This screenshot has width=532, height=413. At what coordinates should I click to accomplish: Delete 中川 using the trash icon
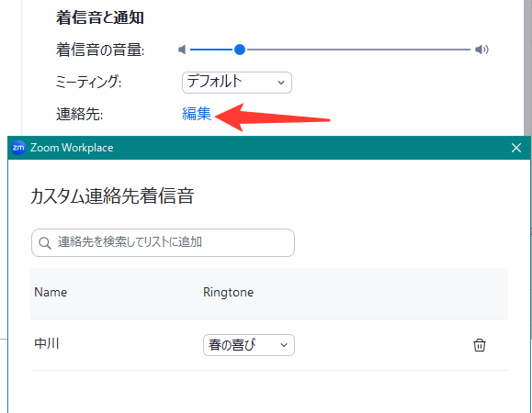[x=480, y=345]
